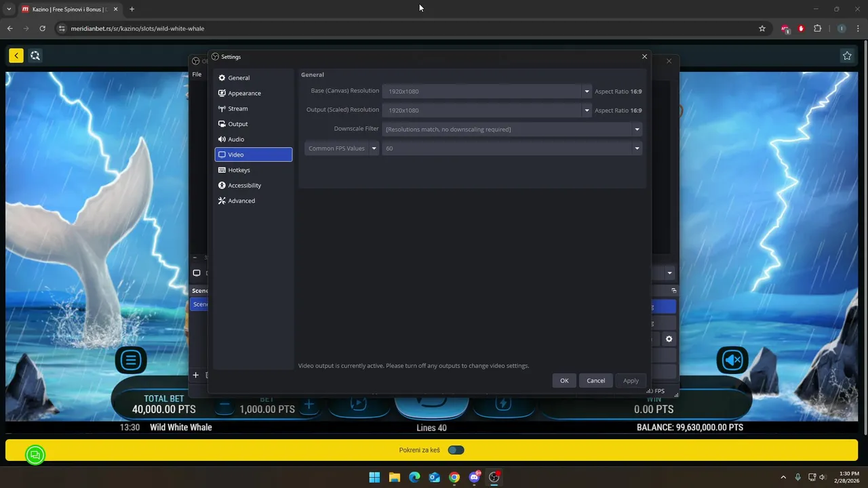Click yellow back arrow in casino page
This screenshot has width=868, height=488.
coord(16,56)
